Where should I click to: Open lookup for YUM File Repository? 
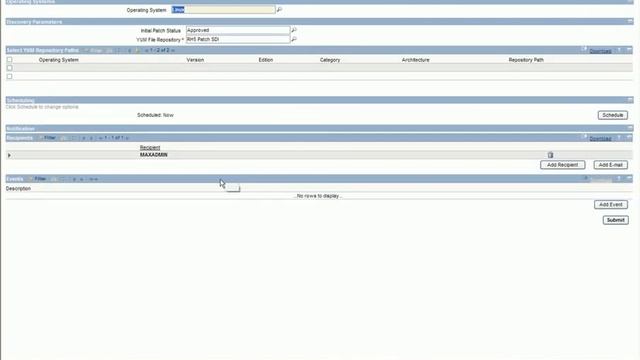pyautogui.click(x=293, y=39)
